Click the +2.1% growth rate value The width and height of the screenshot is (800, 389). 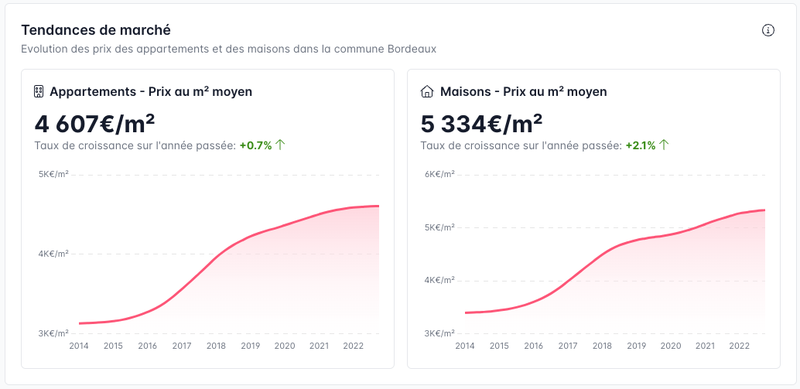640,145
